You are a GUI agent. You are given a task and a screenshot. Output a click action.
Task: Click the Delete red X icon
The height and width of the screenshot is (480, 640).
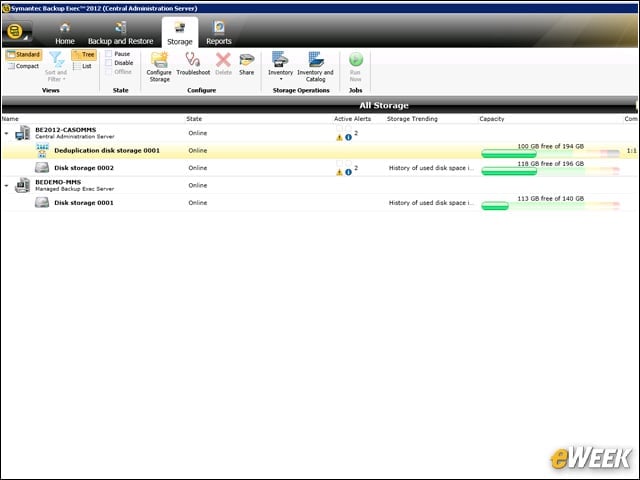pyautogui.click(x=223, y=60)
